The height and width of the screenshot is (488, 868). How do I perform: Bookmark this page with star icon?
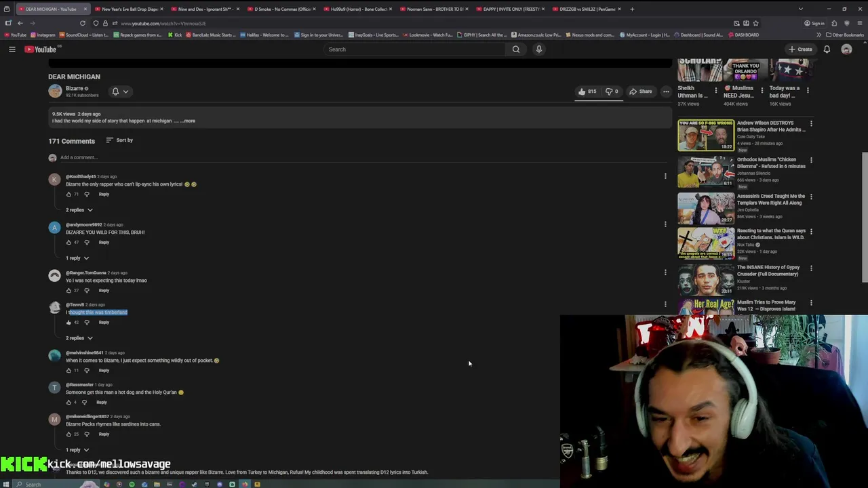click(755, 23)
